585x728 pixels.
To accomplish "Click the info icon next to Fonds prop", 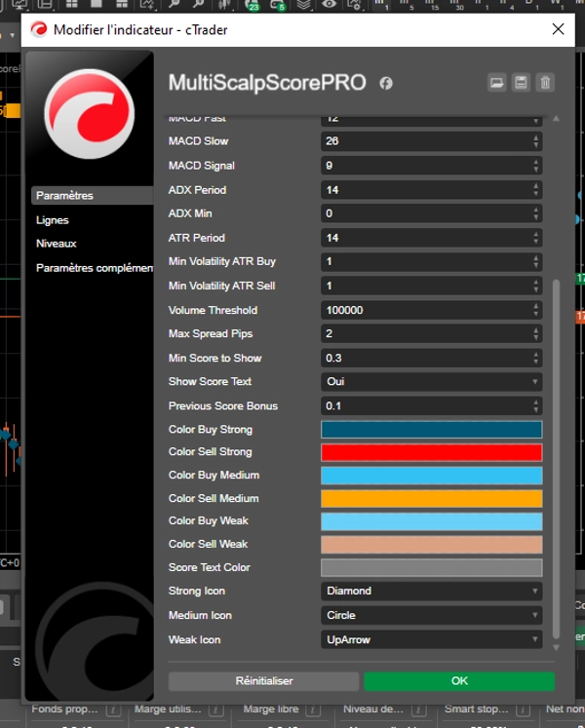I will 113,709.
